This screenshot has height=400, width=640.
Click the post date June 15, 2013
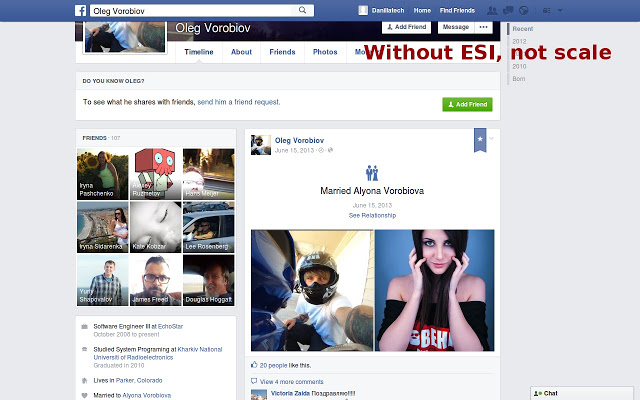294,150
